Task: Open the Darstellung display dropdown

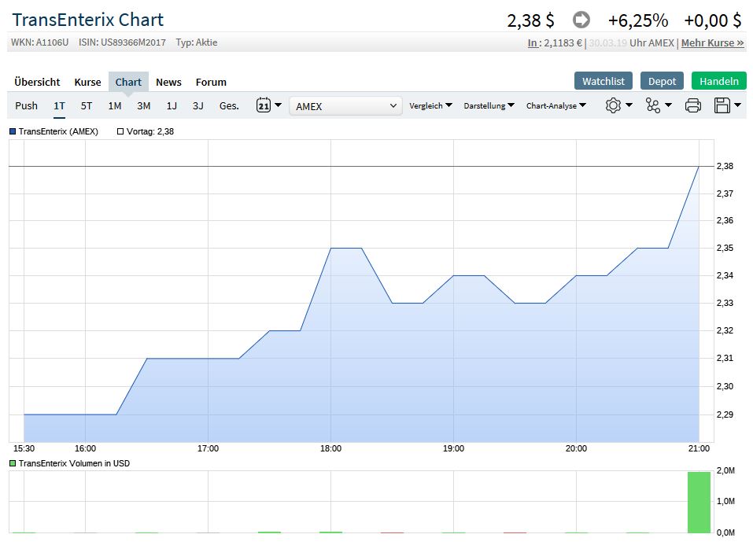Action: coord(489,105)
